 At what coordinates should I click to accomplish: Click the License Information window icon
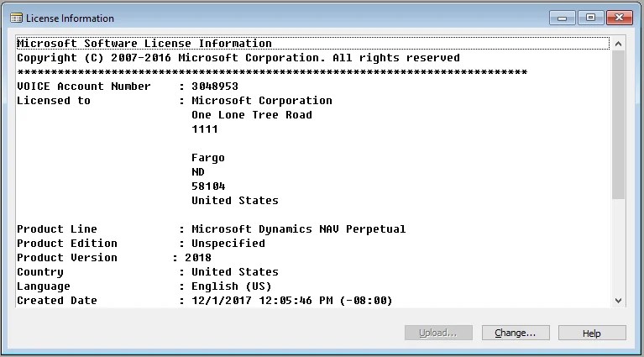16,18
